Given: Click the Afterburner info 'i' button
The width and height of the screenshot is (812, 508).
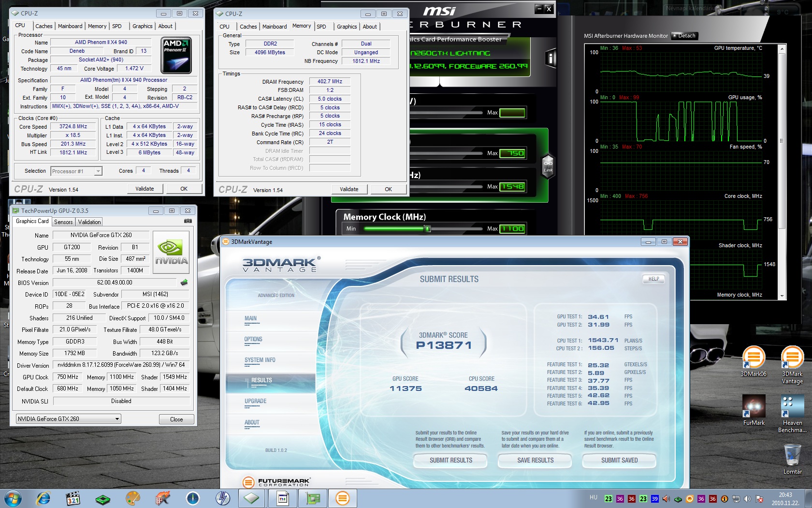Looking at the screenshot, I should [551, 59].
